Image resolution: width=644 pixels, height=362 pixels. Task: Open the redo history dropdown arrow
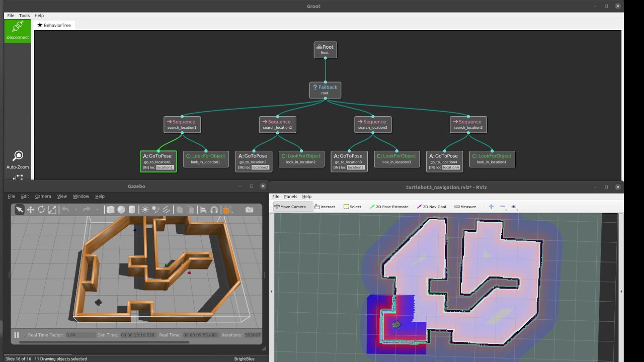97,210
